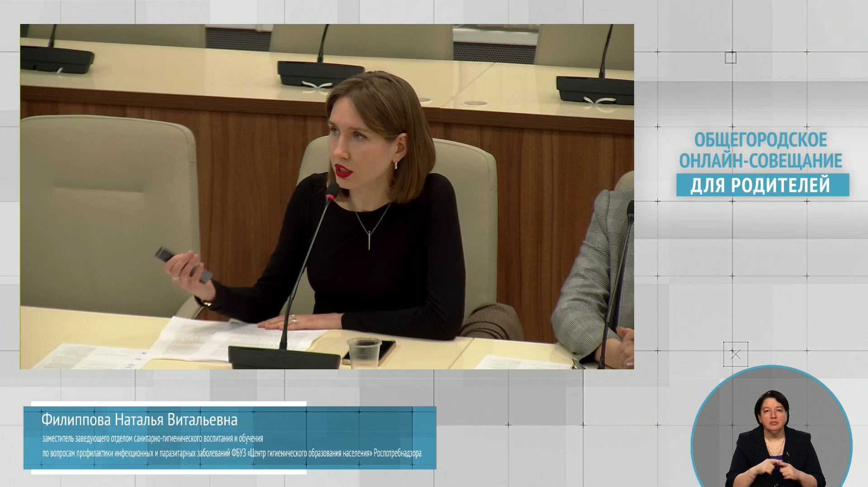Click the 'ОНЛАЙН-СОВЕЩАНИЕ' title text
Screen dimensions: 868x487
(x=760, y=161)
